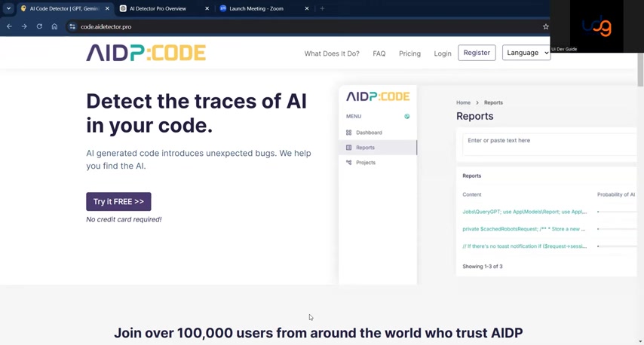The height and width of the screenshot is (345, 644).
Task: Switch to AI Detector Pro Overview tab
Action: (158, 8)
